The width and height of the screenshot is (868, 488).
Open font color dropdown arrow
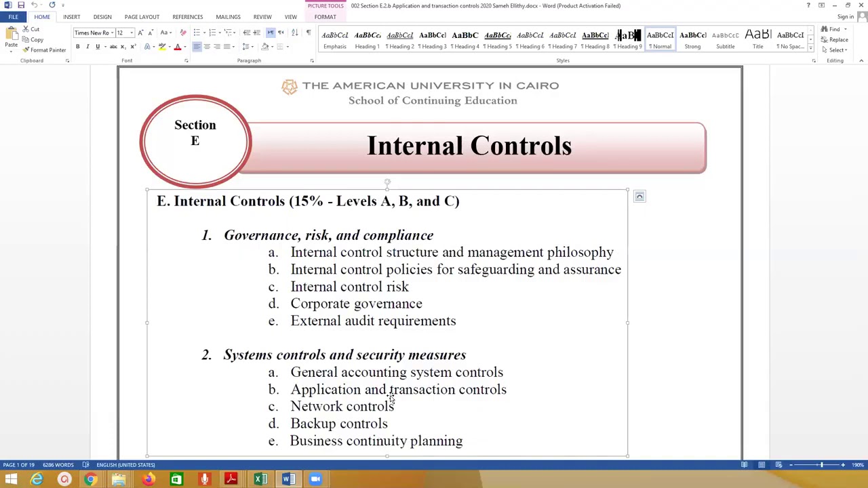pos(185,47)
